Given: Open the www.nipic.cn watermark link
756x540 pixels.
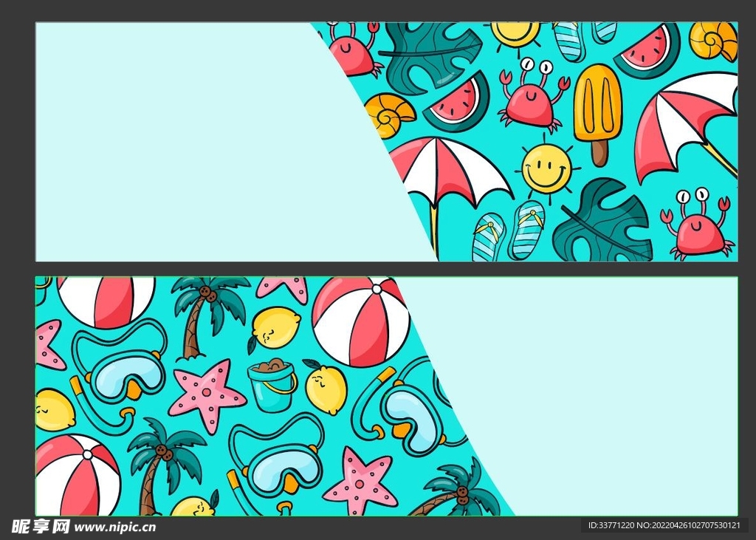Looking at the screenshot, I should (115, 527).
